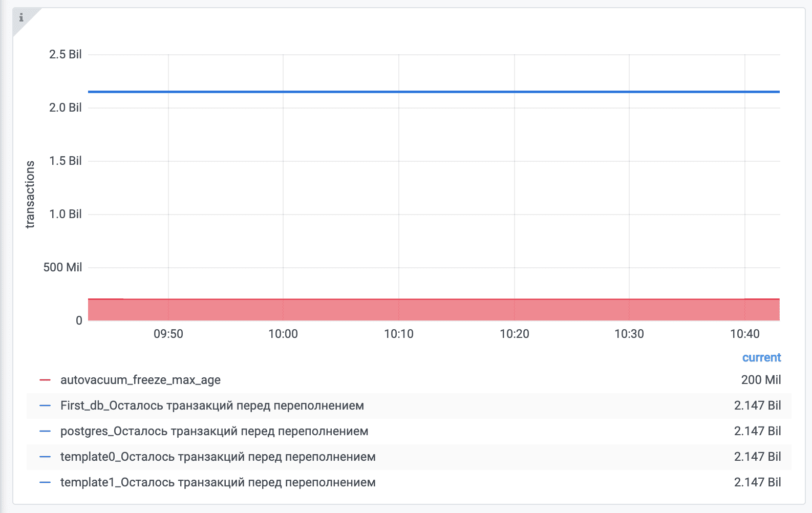Sort legend by the current column
The height and width of the screenshot is (513, 812).
(x=761, y=357)
